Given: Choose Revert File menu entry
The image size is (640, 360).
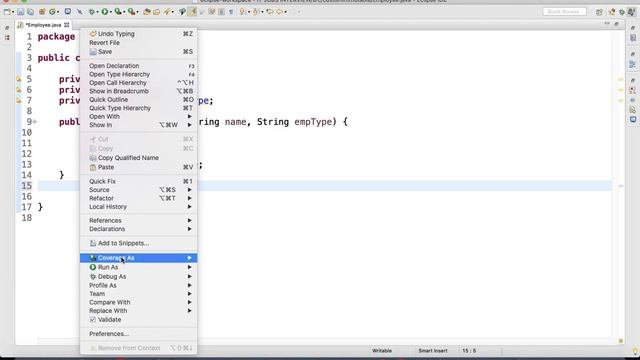Looking at the screenshot, I should [x=139, y=43].
